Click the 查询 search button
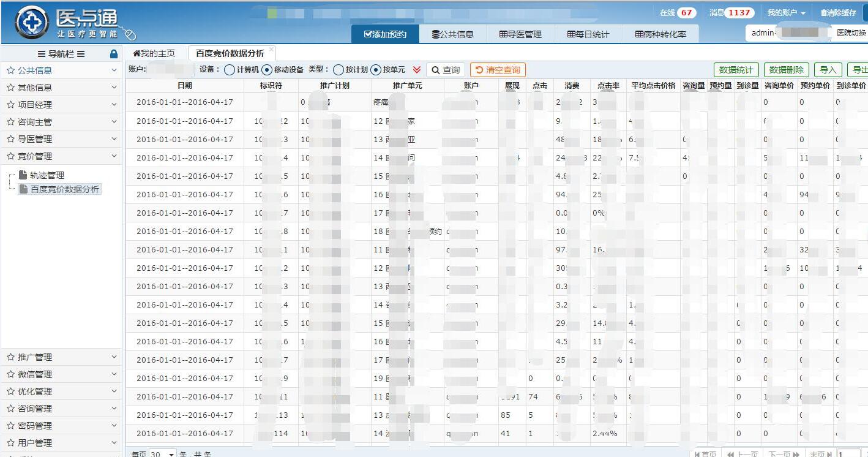This screenshot has height=457, width=868. [x=446, y=70]
